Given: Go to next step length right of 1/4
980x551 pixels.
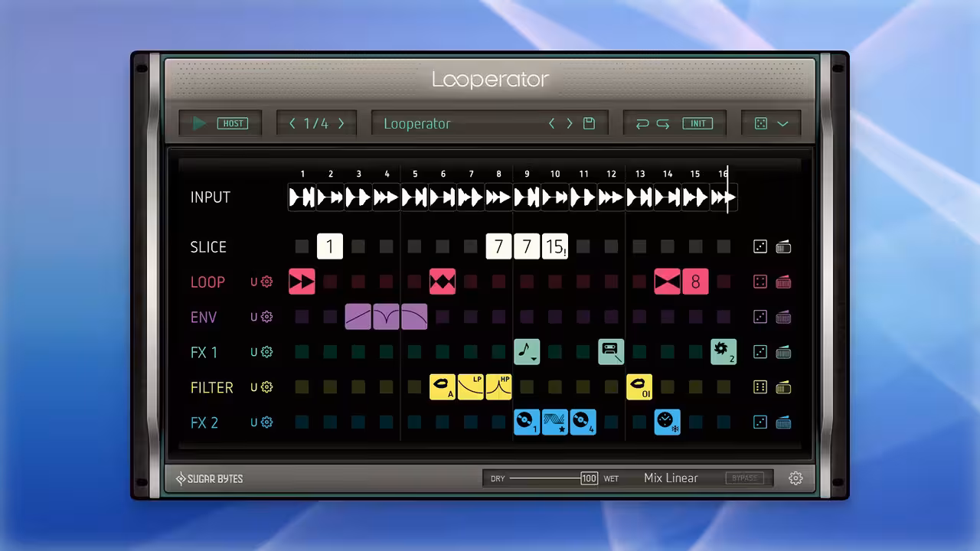Looking at the screenshot, I should (341, 123).
